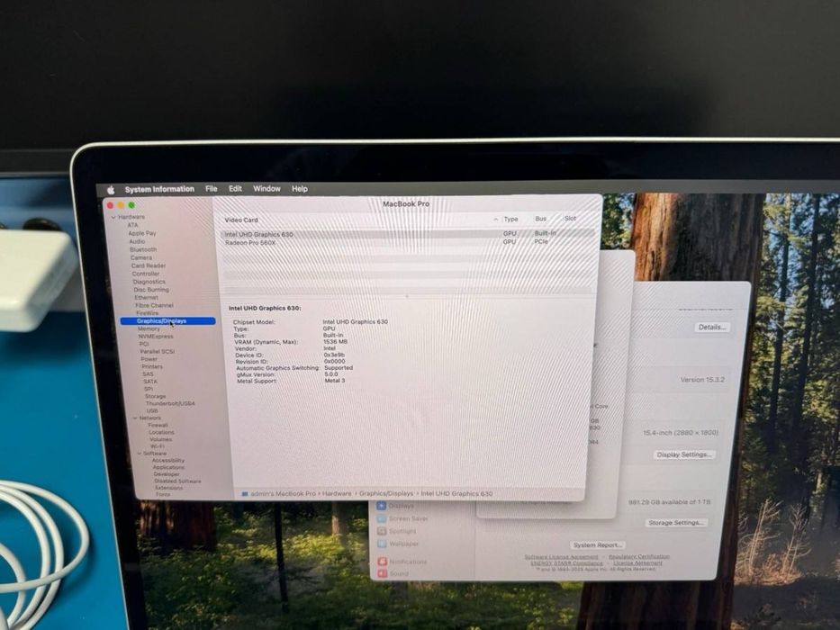The width and height of the screenshot is (840, 630).
Task: Click the Storage Settings... button
Action: pos(675,522)
